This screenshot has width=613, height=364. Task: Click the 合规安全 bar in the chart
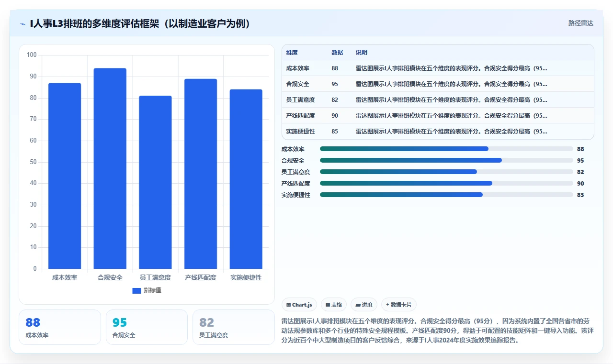pos(110,168)
